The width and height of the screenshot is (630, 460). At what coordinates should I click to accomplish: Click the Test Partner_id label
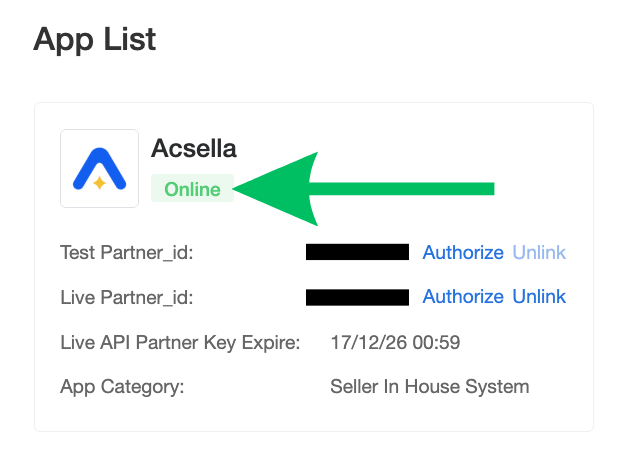[x=127, y=253]
